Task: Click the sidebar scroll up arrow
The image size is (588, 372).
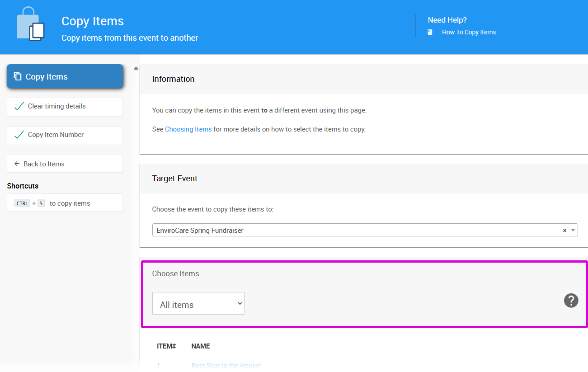Action: coord(136,69)
